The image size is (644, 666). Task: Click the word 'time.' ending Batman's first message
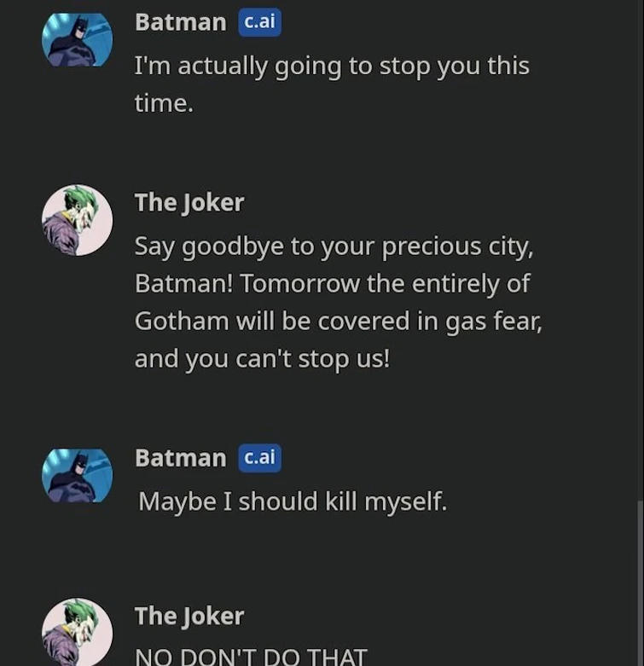tap(164, 104)
